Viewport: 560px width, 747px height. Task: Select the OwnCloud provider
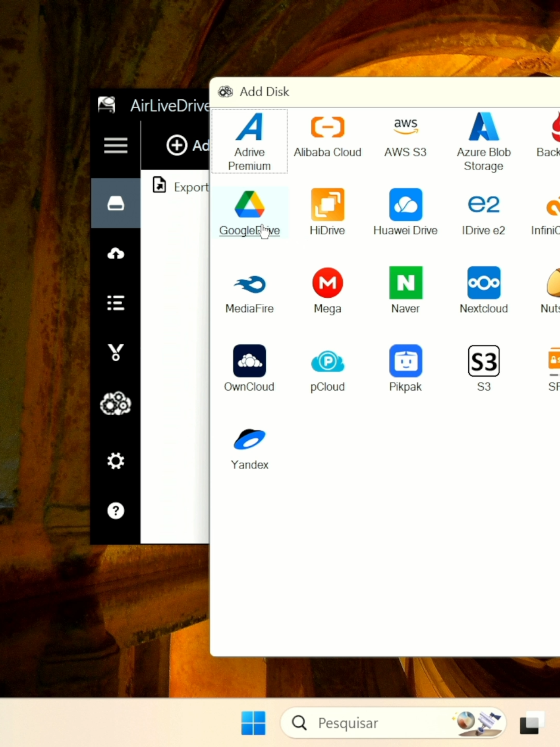click(x=249, y=369)
